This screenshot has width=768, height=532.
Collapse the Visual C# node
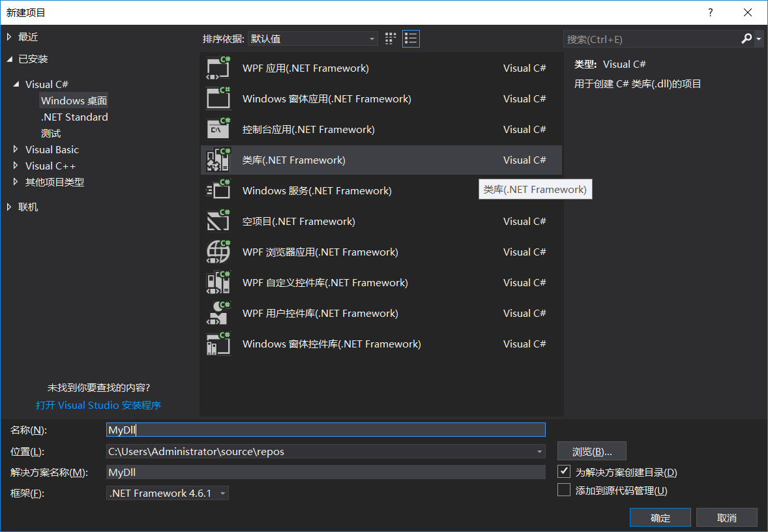click(x=16, y=84)
